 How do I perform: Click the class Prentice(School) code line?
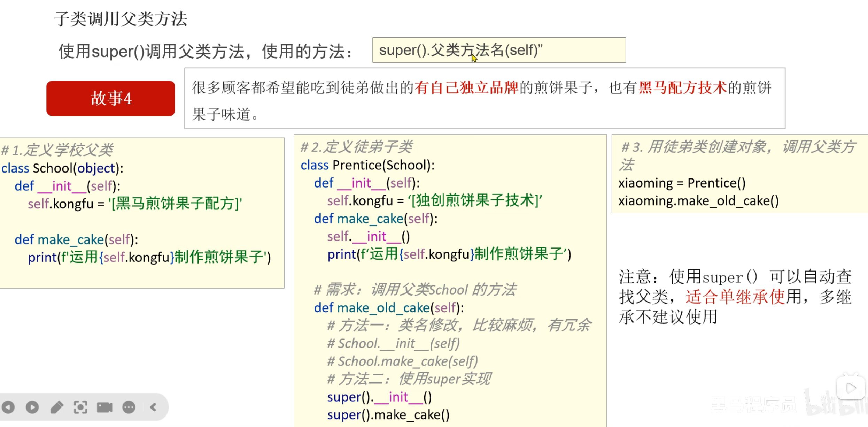click(367, 165)
